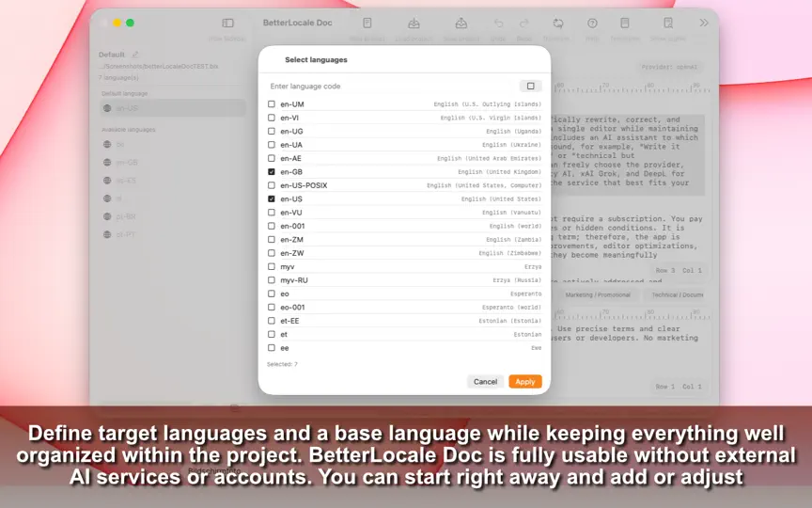The height and width of the screenshot is (508, 812).
Task: Open Help from the toolbar
Action: (x=592, y=23)
